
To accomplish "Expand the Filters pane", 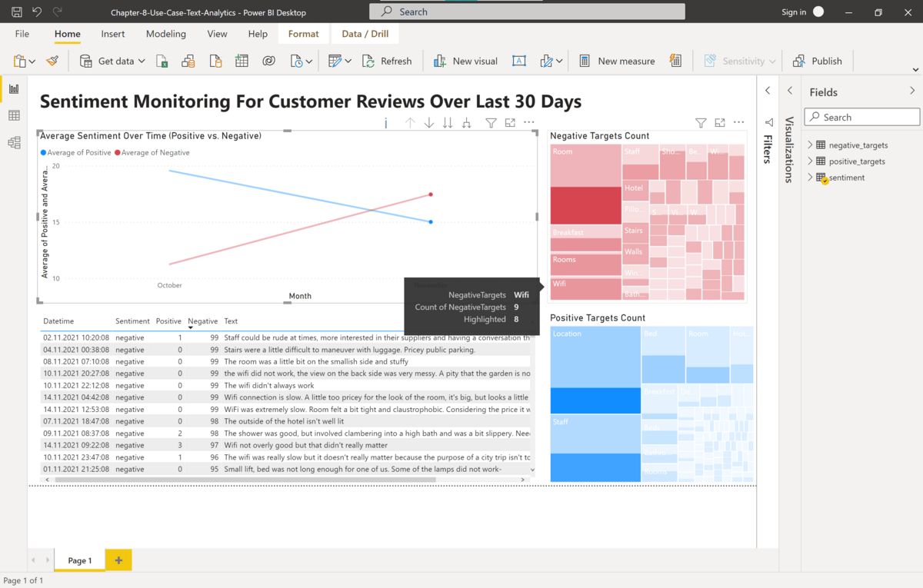I will click(x=768, y=91).
